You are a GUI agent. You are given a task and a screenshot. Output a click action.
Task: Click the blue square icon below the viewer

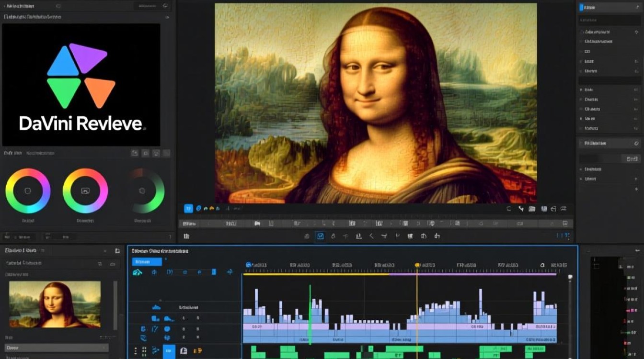click(188, 208)
